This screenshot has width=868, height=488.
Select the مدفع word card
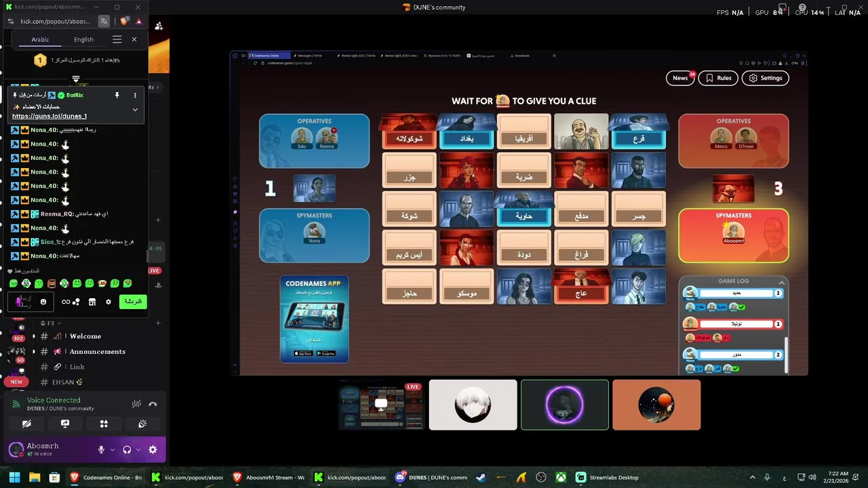pyautogui.click(x=581, y=210)
